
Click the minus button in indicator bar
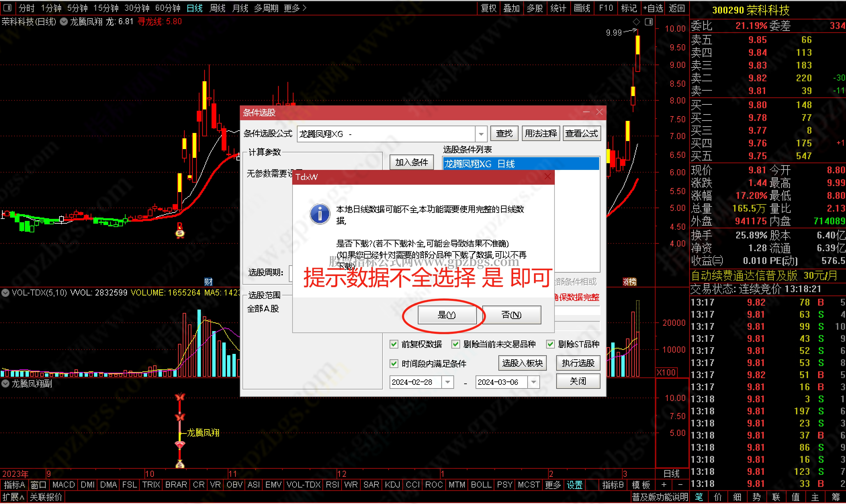coord(680,485)
